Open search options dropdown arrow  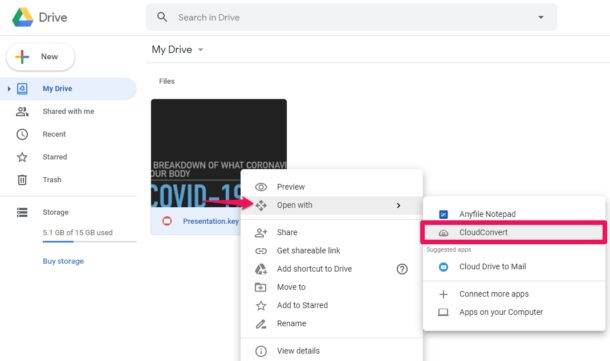(x=540, y=18)
